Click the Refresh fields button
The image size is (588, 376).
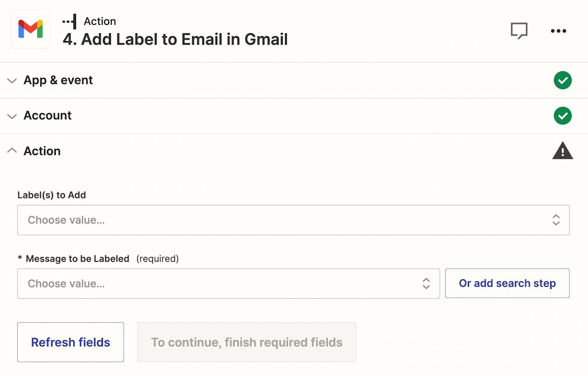[x=71, y=342]
